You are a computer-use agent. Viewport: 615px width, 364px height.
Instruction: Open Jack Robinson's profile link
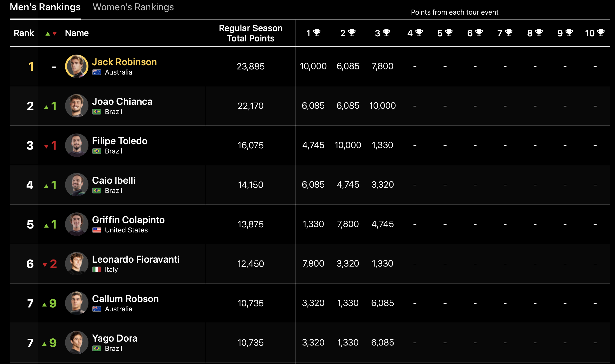pyautogui.click(x=124, y=62)
